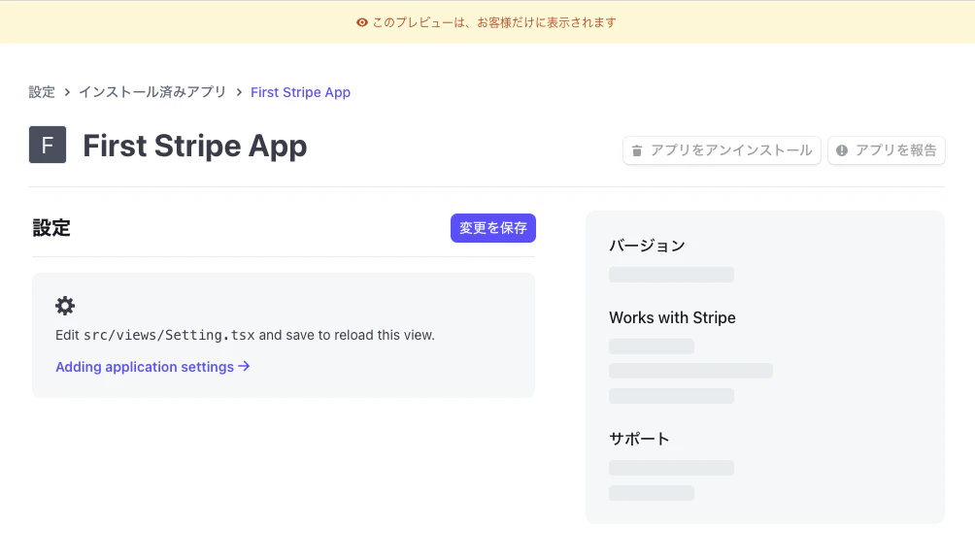Click the 設定 section heading

click(51, 227)
